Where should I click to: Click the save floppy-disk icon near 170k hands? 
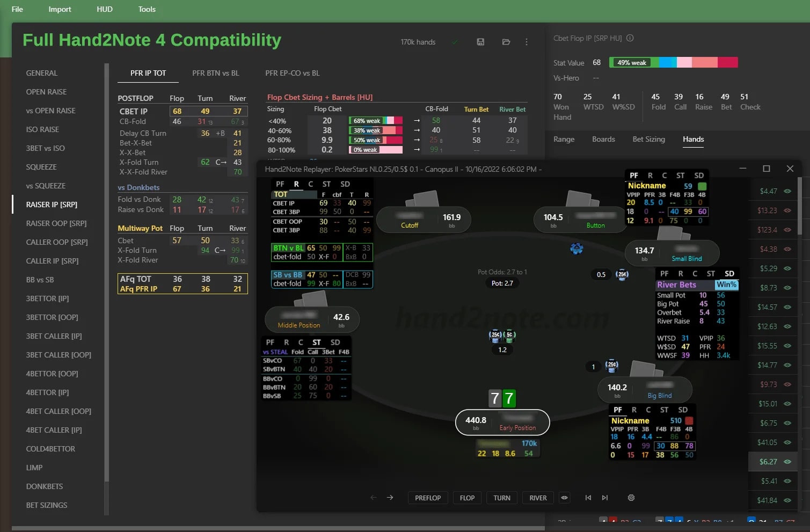click(480, 42)
